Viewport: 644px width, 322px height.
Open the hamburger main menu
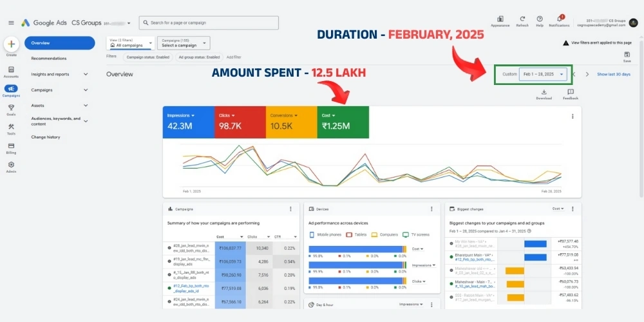click(x=11, y=23)
